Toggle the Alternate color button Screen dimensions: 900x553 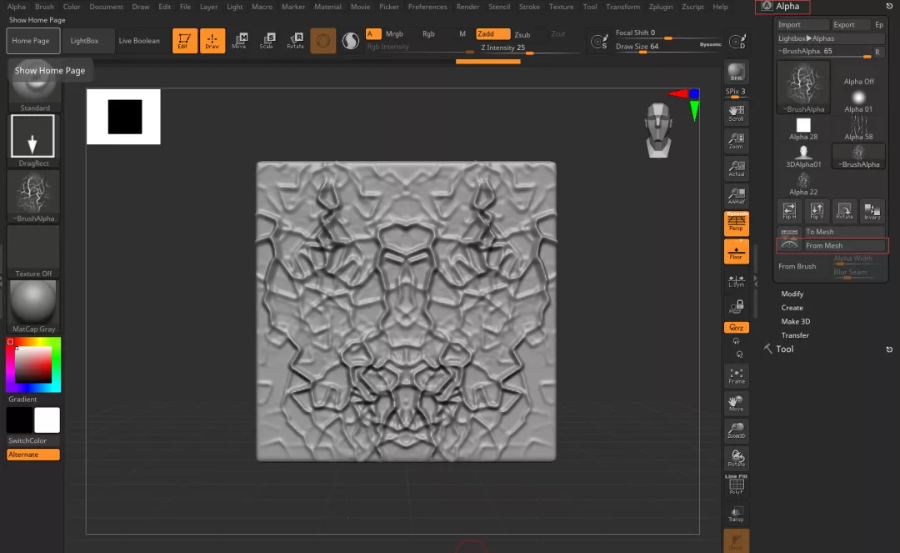point(33,454)
